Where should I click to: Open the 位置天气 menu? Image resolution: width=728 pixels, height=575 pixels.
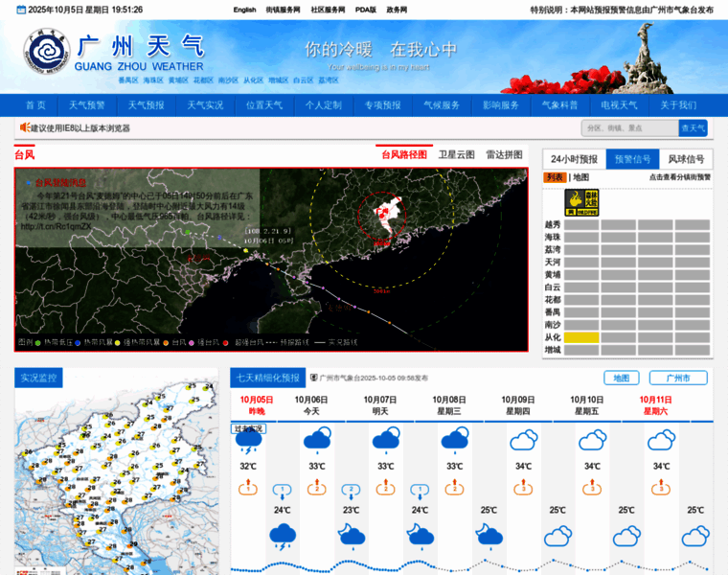coord(264,105)
